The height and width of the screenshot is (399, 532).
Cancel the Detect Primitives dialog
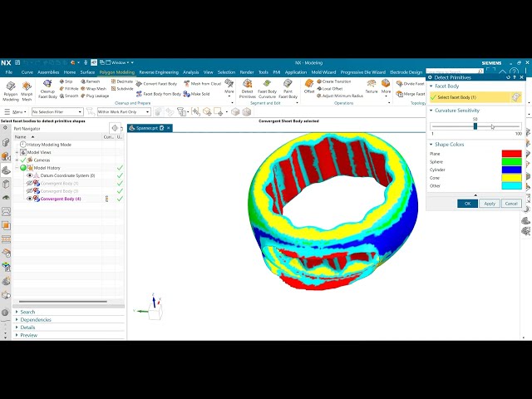pyautogui.click(x=511, y=204)
